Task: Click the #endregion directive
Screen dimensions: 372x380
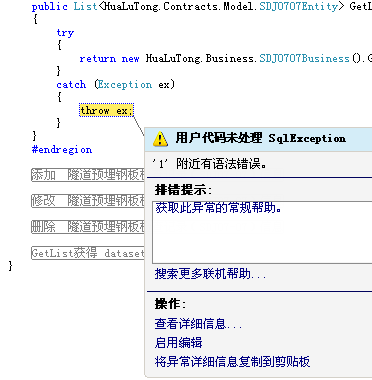Action: tap(62, 149)
